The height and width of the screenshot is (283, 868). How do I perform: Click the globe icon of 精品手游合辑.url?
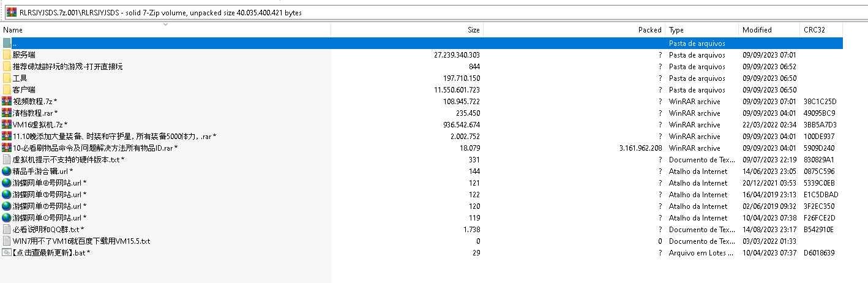coord(7,172)
